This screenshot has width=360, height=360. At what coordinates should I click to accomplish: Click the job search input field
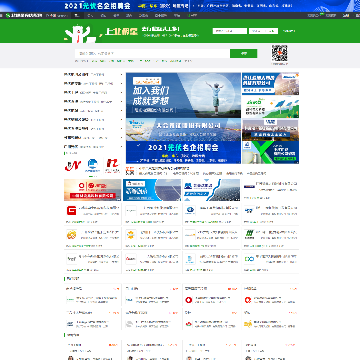click(152, 53)
